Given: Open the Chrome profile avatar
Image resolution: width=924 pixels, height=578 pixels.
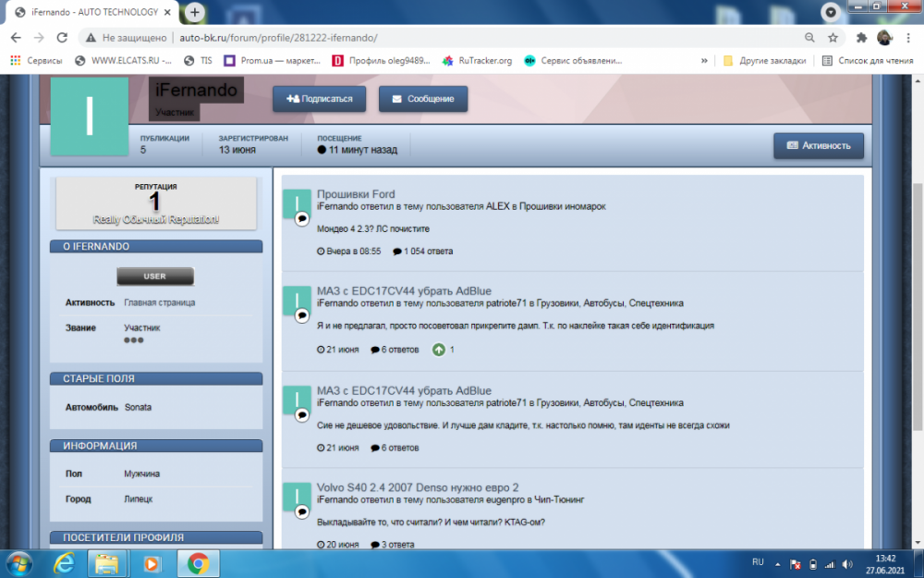Looking at the screenshot, I should 884,38.
